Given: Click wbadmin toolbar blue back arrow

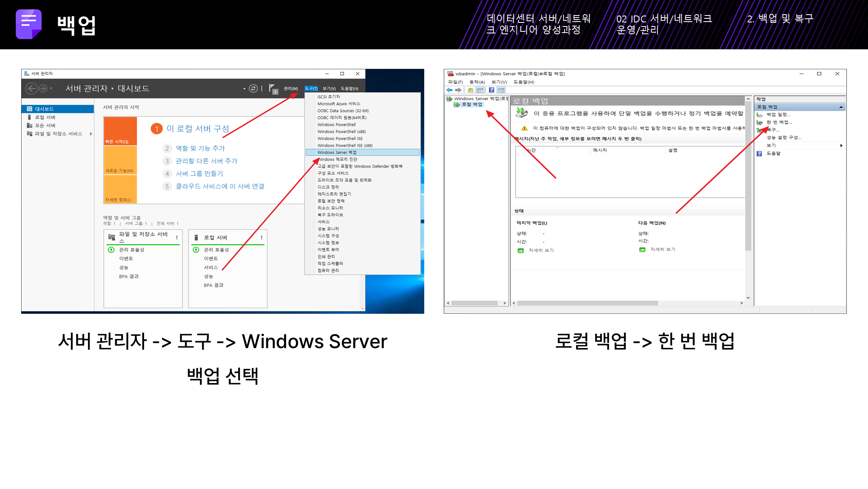Looking at the screenshot, I should pos(449,90).
